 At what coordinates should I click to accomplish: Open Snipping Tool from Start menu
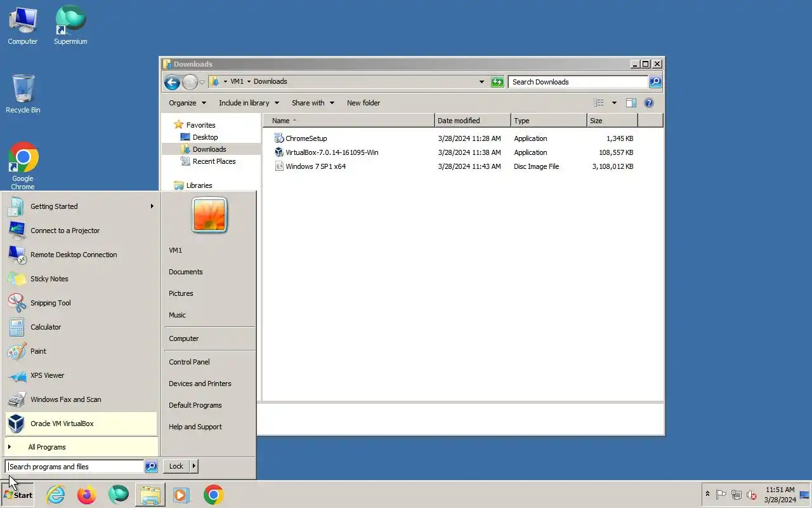pyautogui.click(x=81, y=303)
